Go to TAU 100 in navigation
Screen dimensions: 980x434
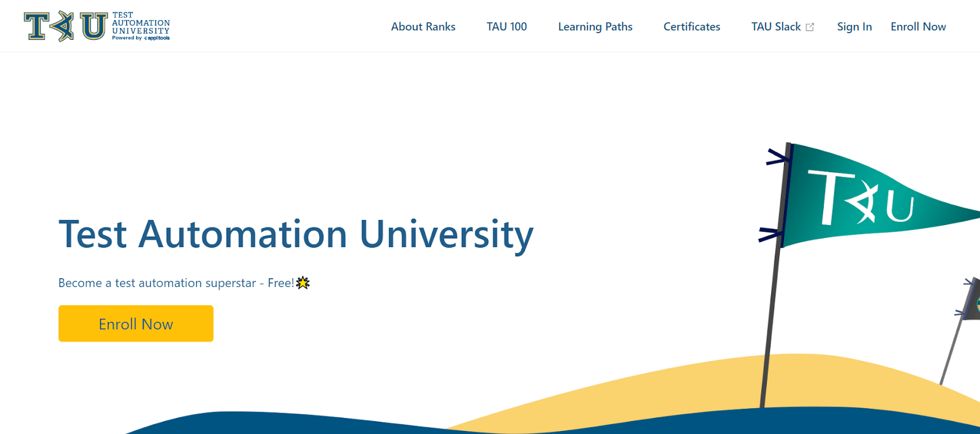[x=507, y=26]
